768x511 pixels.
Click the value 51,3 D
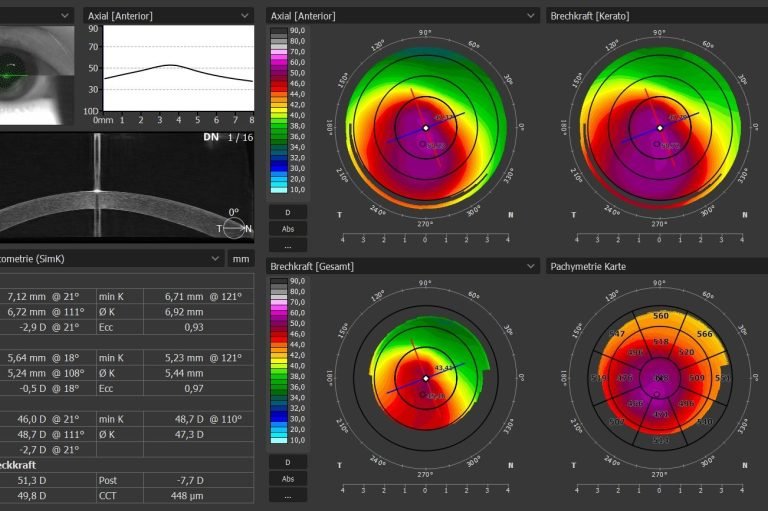click(x=32, y=480)
